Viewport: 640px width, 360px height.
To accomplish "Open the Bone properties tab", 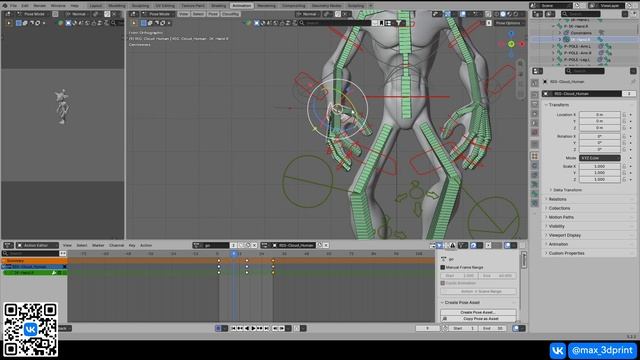I will (x=535, y=194).
